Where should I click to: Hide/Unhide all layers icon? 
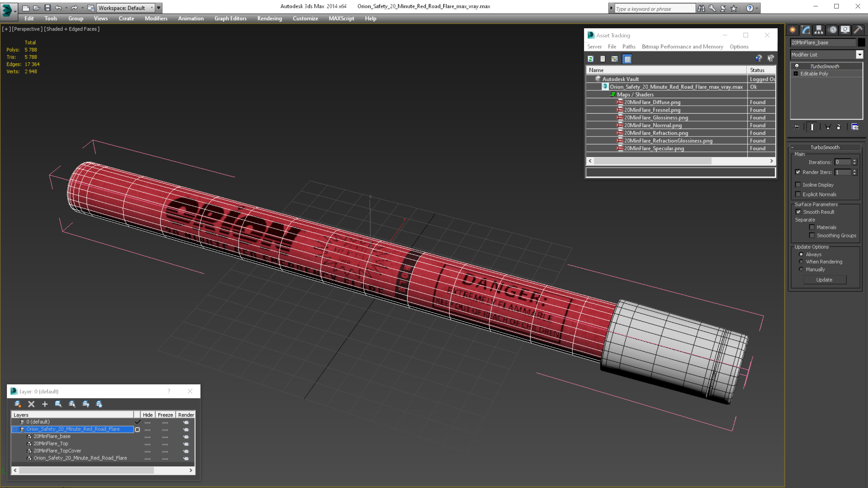pos(86,404)
